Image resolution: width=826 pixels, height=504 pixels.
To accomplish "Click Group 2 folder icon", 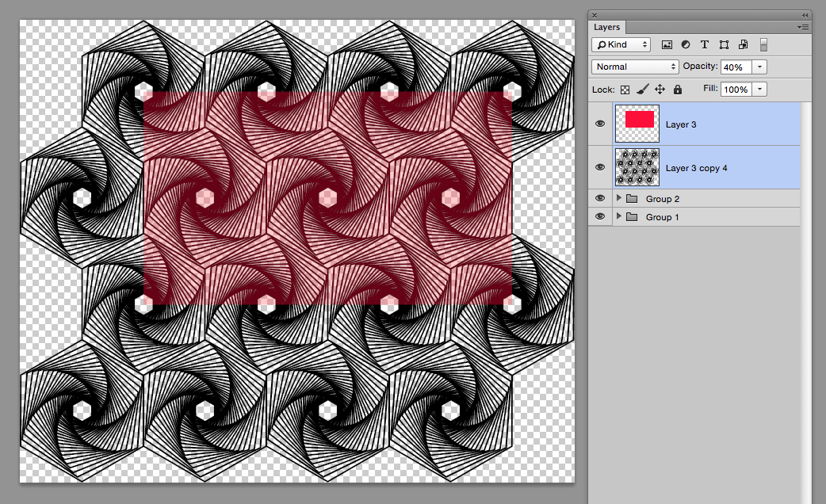I will tap(632, 199).
